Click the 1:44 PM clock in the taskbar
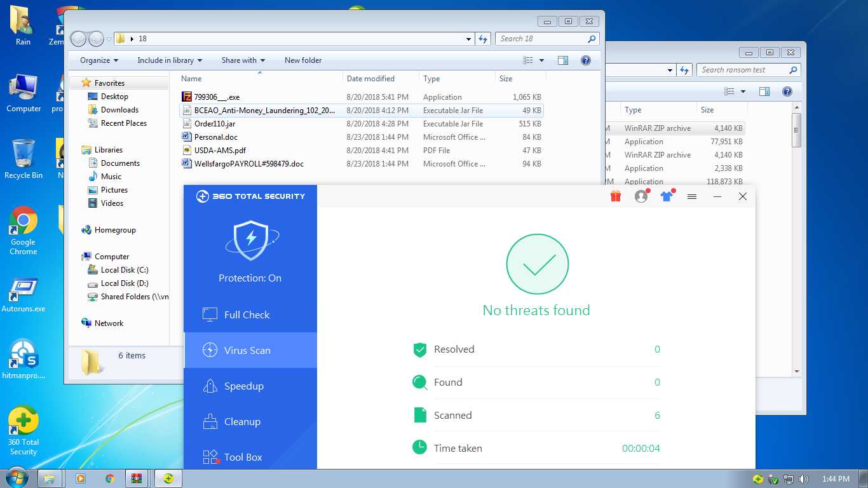 pyautogui.click(x=836, y=479)
